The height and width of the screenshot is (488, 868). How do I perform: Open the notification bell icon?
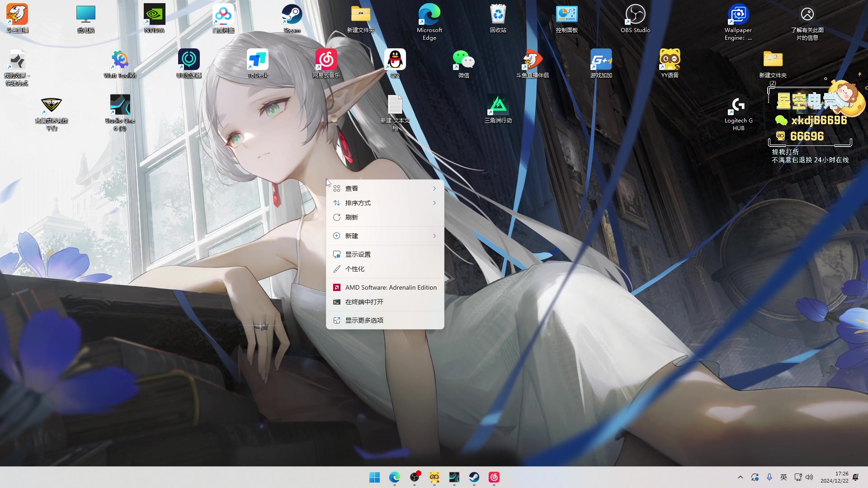click(855, 477)
